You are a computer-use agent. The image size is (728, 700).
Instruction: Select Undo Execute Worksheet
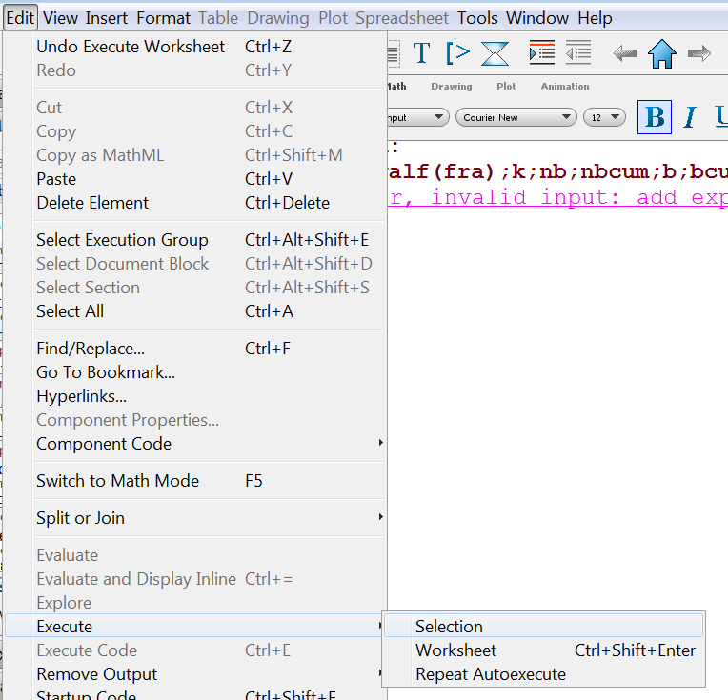tap(131, 47)
